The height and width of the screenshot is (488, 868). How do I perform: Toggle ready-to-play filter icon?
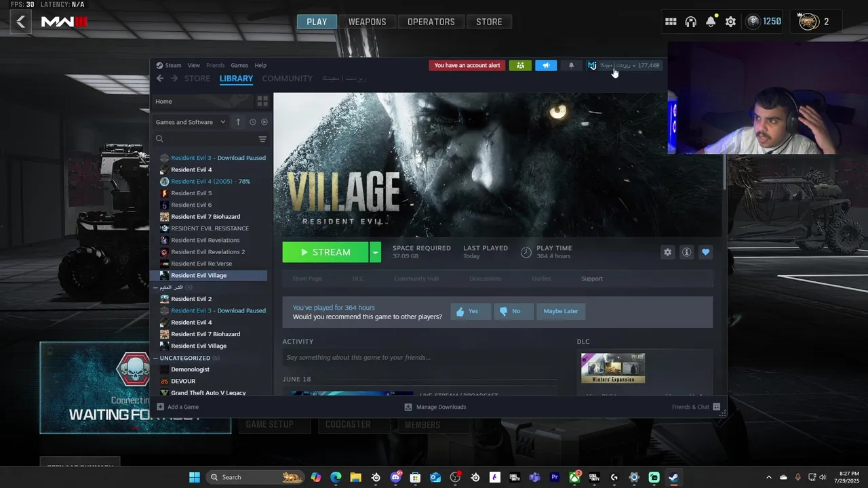coord(264,122)
